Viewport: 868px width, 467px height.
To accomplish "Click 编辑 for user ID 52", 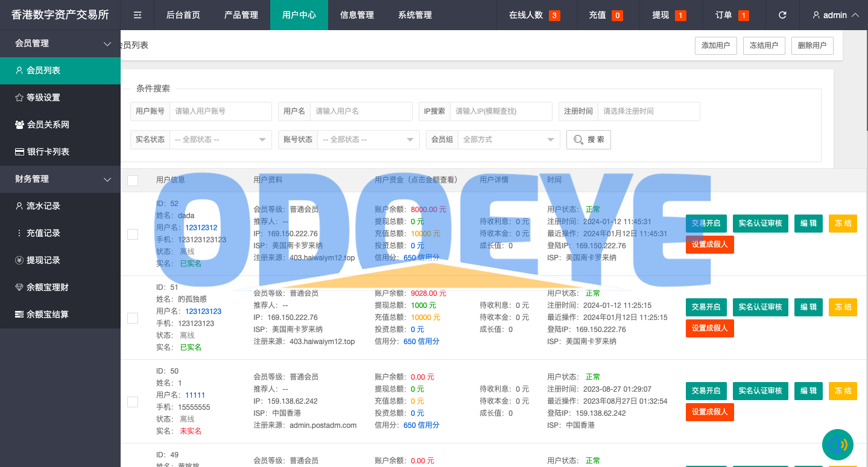I will 808,223.
